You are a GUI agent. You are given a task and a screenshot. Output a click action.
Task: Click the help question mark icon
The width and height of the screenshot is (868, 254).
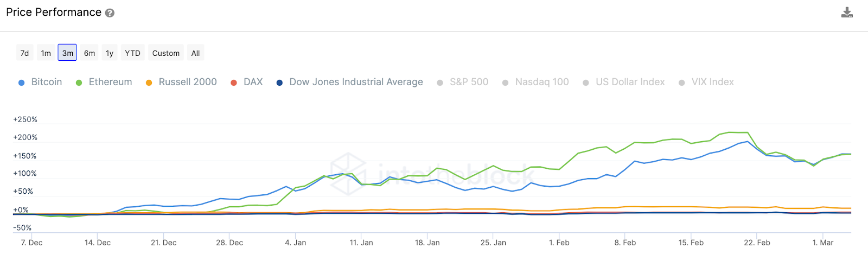(110, 13)
